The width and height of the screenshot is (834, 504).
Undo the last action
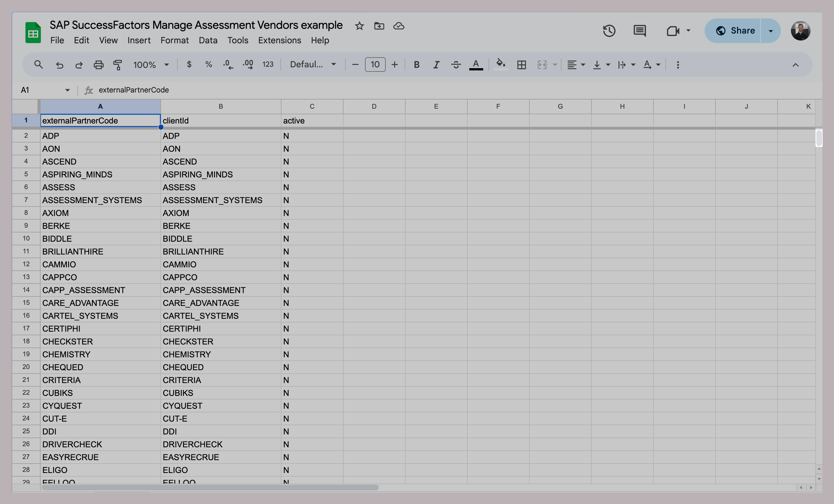coord(60,65)
